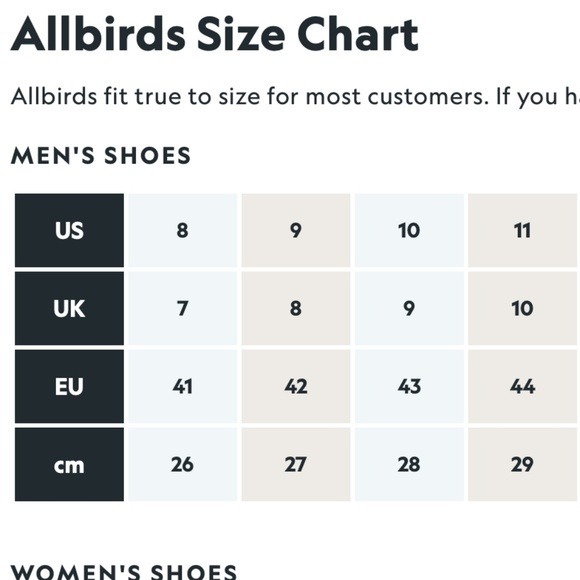Select the EU header cell
The height and width of the screenshot is (580, 580).
(x=69, y=386)
